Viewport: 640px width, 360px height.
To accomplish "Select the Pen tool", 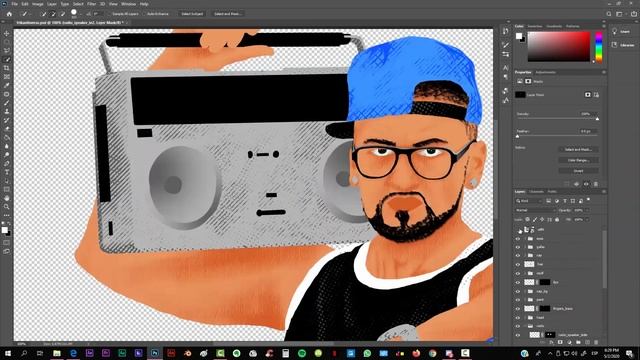I will click(7, 163).
